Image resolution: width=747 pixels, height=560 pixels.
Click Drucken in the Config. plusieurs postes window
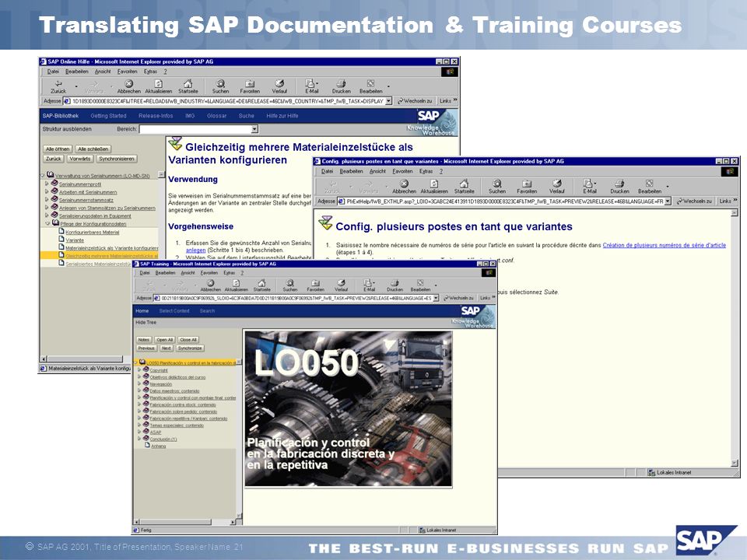click(619, 187)
